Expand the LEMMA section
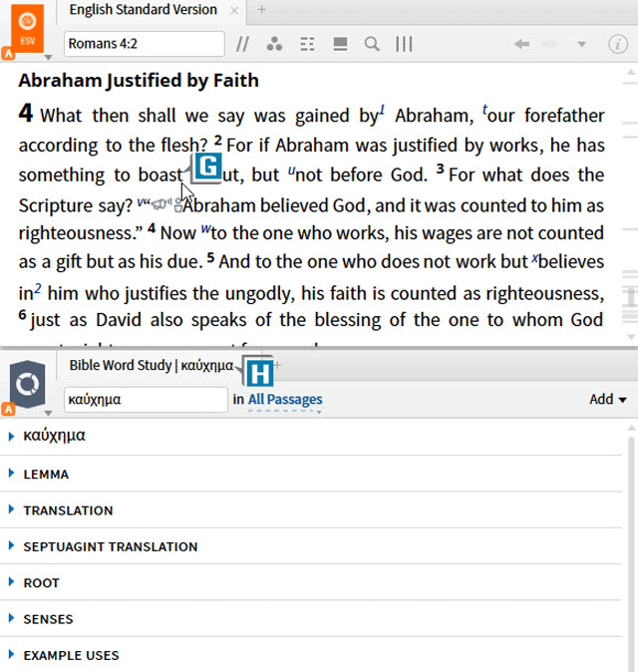Image resolution: width=638 pixels, height=672 pixels. pyautogui.click(x=11, y=474)
